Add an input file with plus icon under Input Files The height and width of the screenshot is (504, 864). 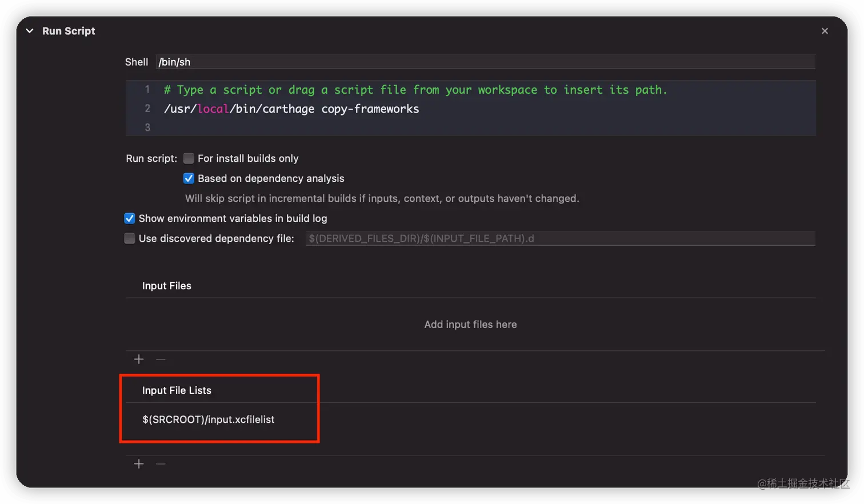click(x=139, y=359)
